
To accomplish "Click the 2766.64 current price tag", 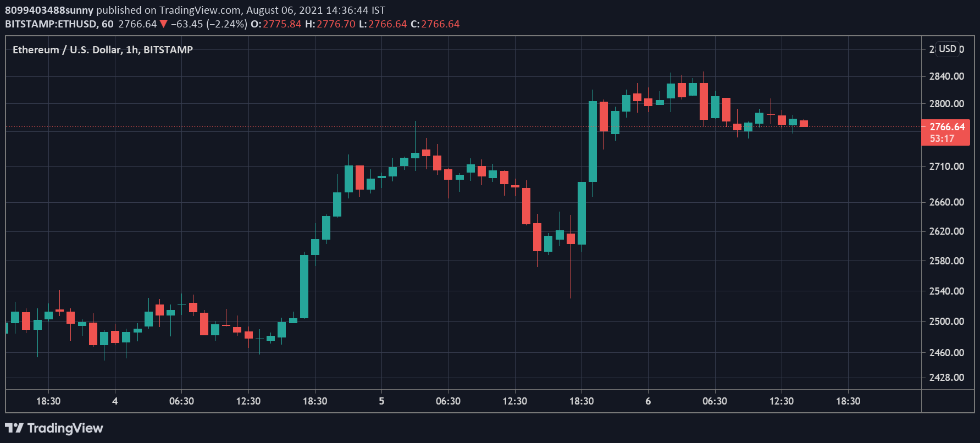I will coord(946,127).
